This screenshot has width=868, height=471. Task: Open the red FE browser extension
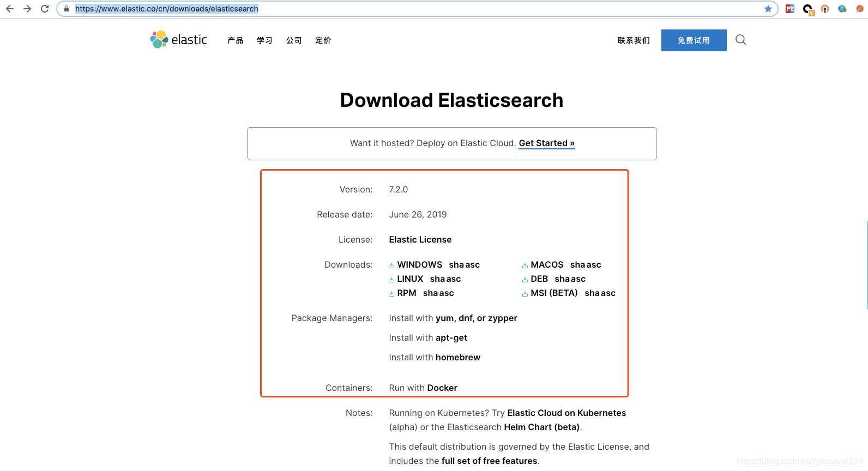[790, 9]
